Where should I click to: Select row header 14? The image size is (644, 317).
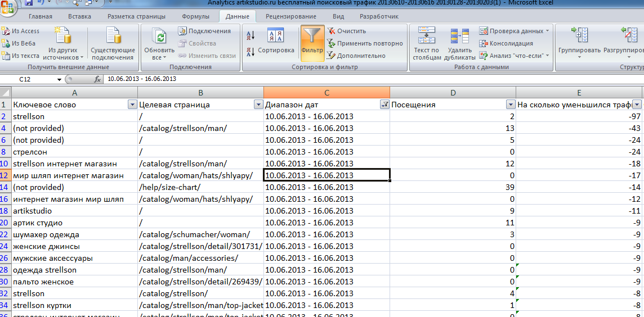5,187
